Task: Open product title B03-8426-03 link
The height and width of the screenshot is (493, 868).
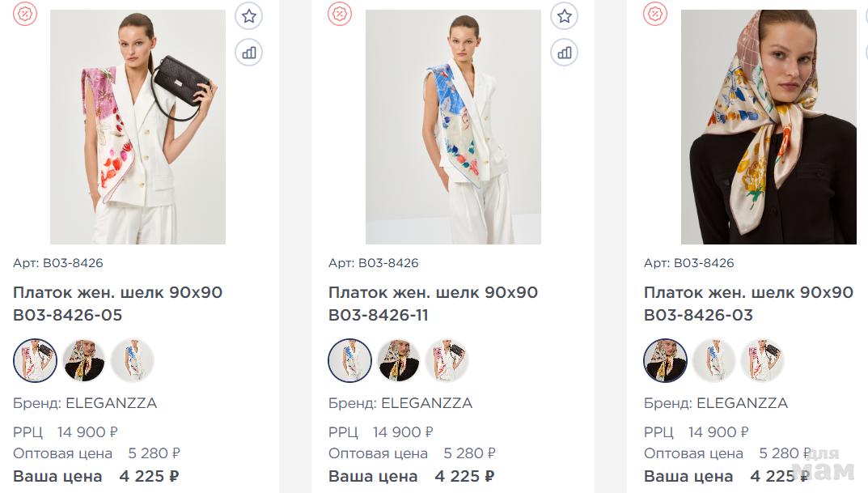Action: 748,304
